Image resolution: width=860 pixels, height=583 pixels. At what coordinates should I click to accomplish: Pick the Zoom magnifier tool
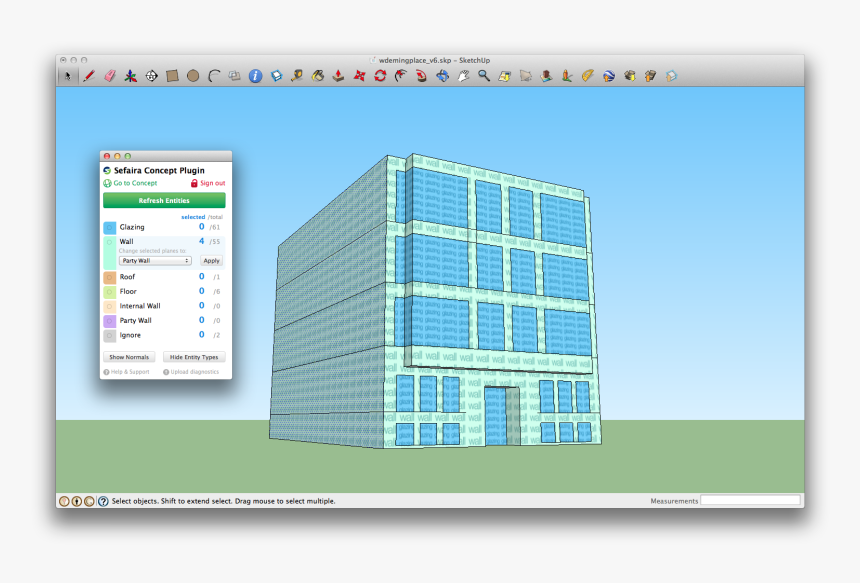tap(482, 75)
